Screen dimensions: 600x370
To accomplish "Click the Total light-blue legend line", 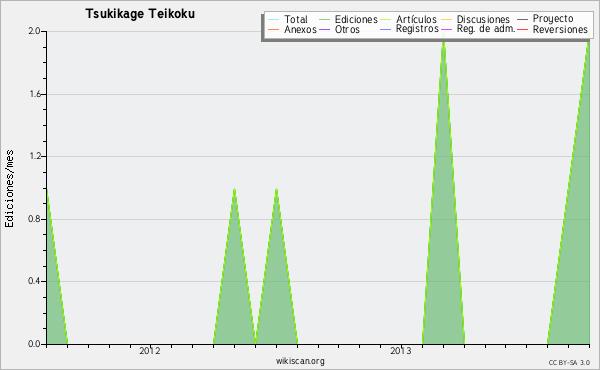I will tap(274, 20).
